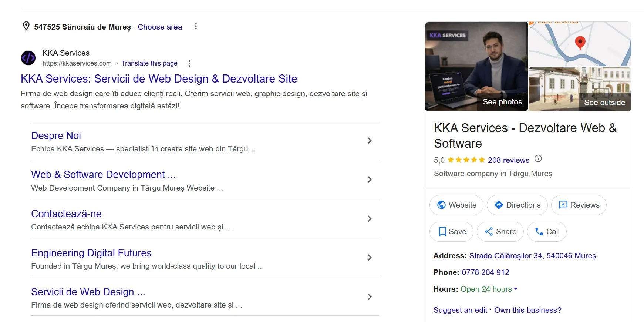Expand the chevron on Contactează-ne row

369,219
